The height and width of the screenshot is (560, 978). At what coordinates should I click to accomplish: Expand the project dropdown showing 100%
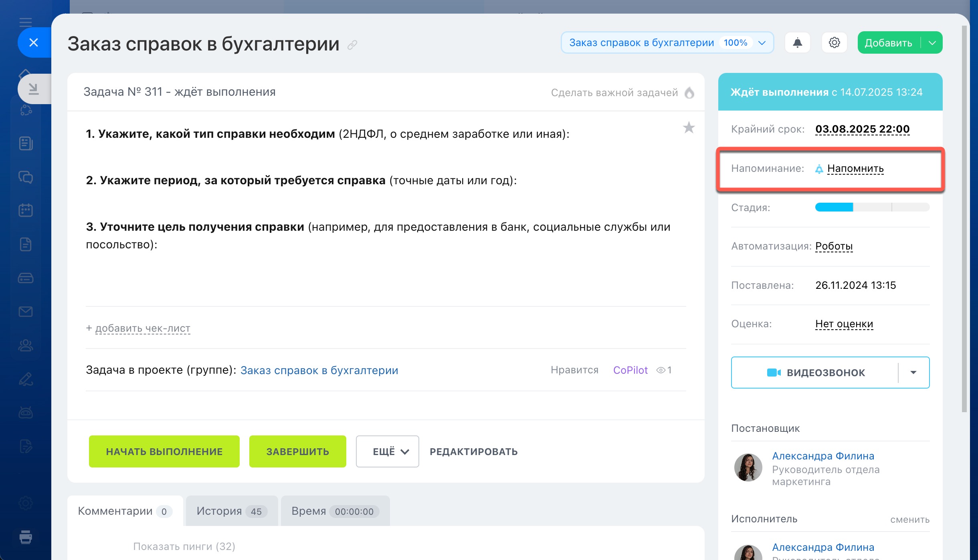667,42
